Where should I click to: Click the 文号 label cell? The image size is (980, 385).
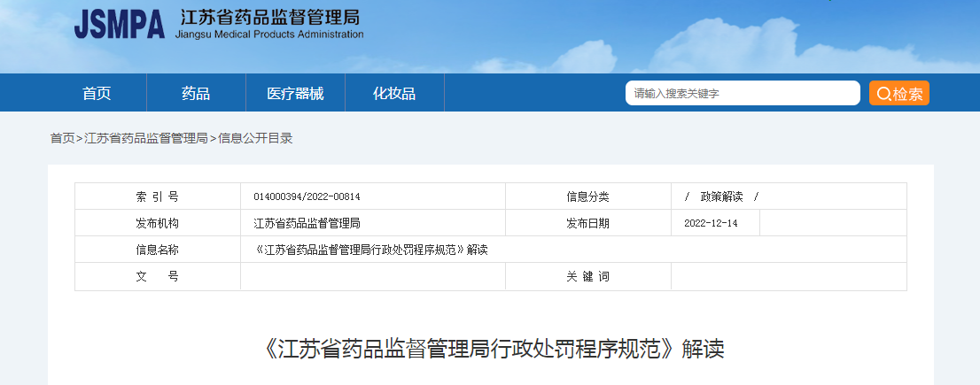158,276
